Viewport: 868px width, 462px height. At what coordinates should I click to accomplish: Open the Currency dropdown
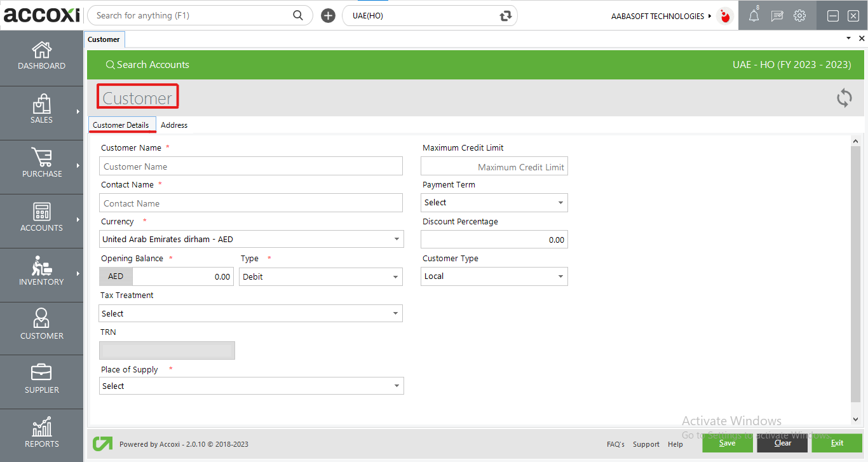pyautogui.click(x=398, y=239)
